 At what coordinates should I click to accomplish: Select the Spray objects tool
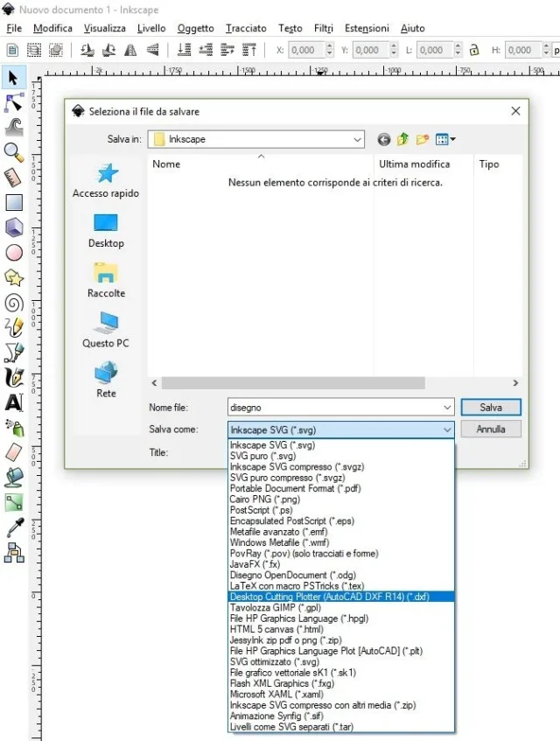tap(14, 428)
